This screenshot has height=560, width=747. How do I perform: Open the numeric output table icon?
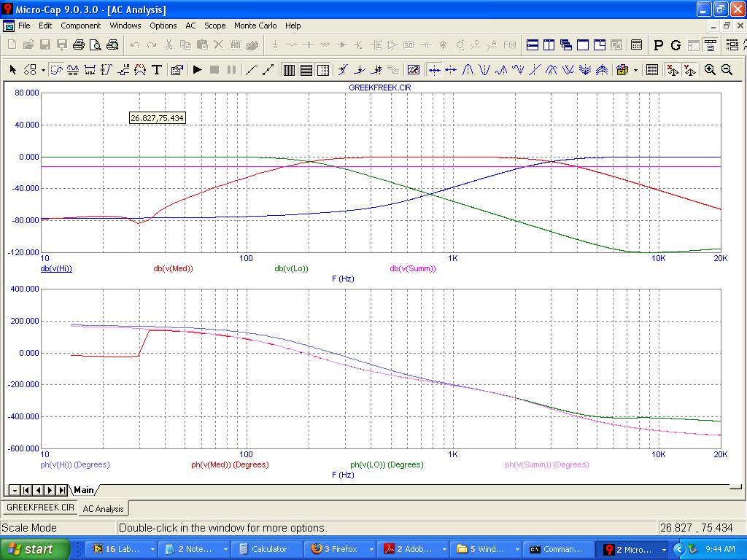pyautogui.click(x=651, y=70)
